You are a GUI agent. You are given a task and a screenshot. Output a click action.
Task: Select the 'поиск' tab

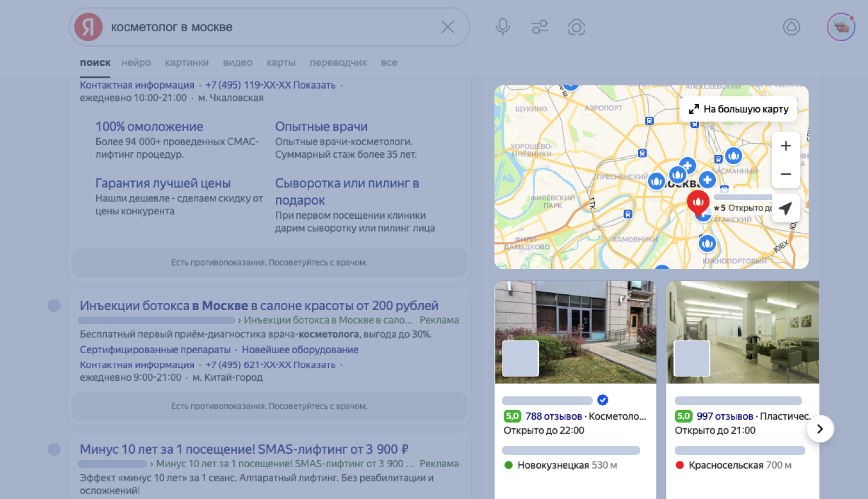click(95, 63)
